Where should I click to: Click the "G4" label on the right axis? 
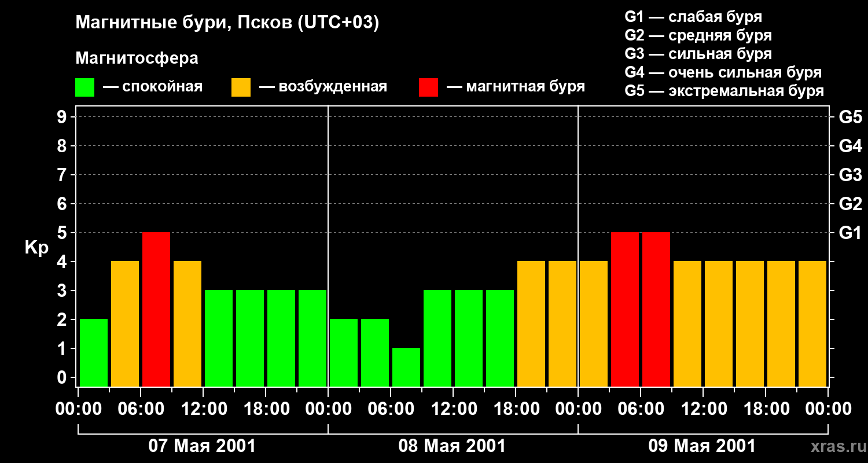851,146
